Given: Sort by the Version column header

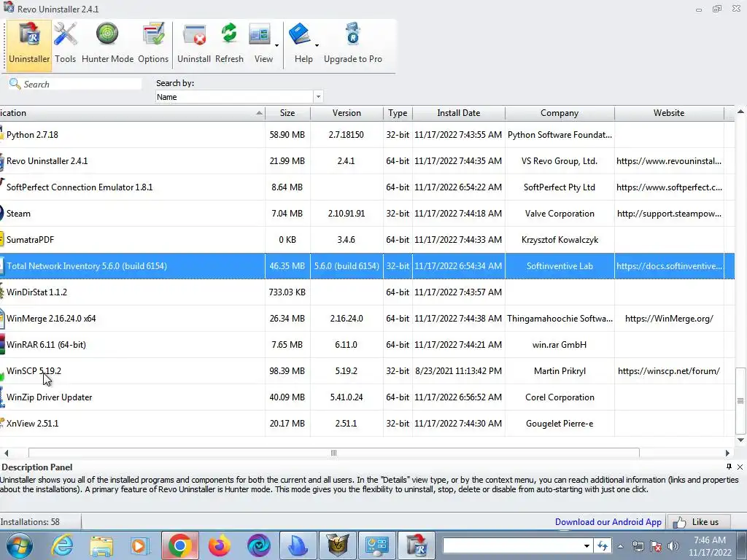Looking at the screenshot, I should [x=347, y=113].
